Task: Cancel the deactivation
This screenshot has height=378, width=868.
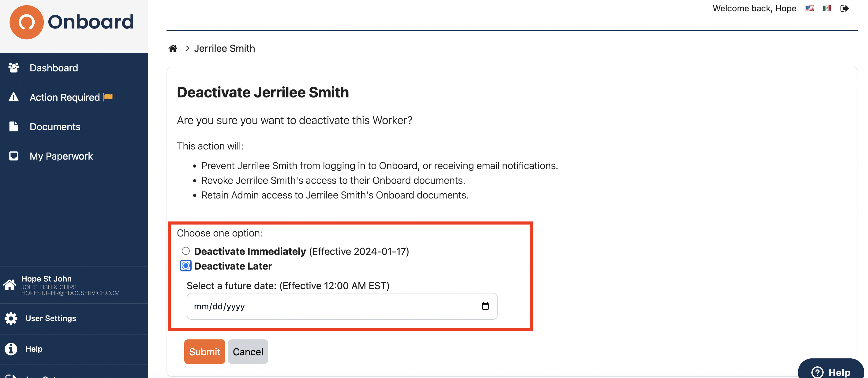Action: point(248,352)
